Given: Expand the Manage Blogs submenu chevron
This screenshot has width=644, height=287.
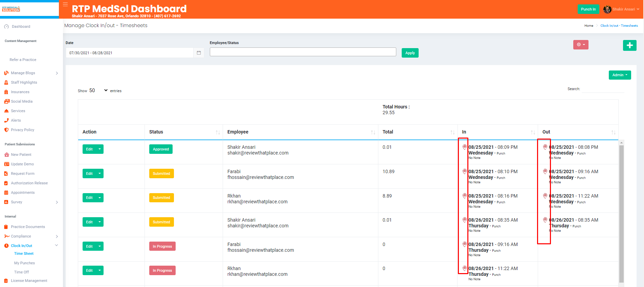Looking at the screenshot, I should (x=57, y=73).
